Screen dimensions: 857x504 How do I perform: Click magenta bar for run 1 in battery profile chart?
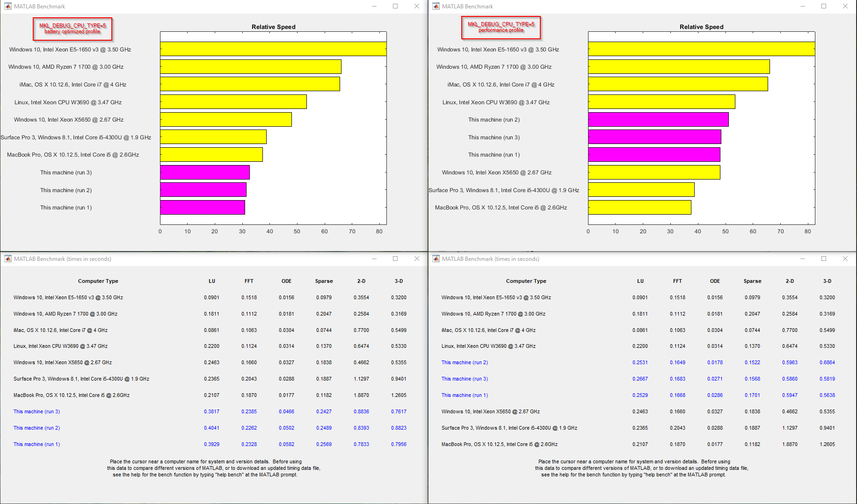[x=203, y=207]
